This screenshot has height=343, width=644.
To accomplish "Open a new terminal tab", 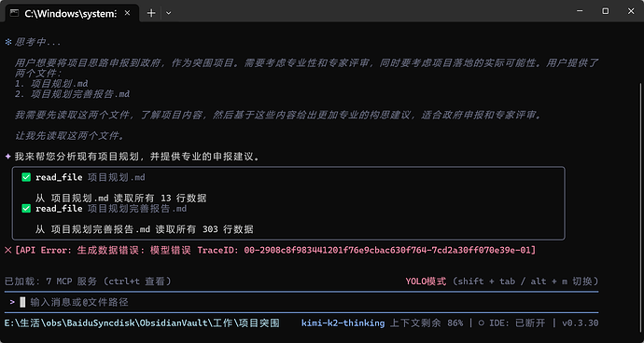I will coord(151,13).
